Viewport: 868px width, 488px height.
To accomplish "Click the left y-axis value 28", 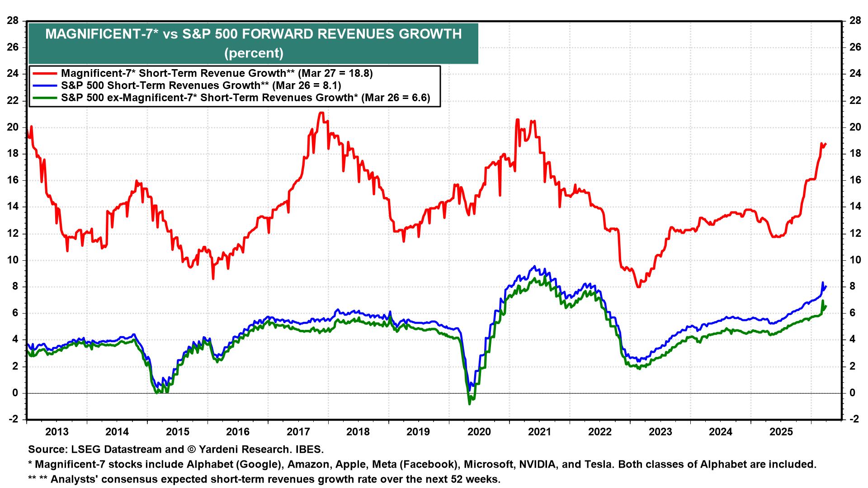I will click(13, 21).
